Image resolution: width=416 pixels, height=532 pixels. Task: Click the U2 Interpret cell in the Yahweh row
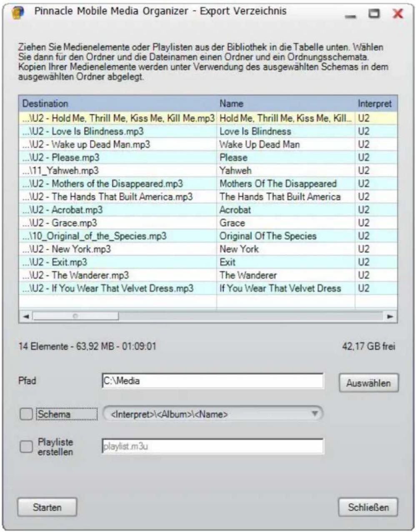376,171
